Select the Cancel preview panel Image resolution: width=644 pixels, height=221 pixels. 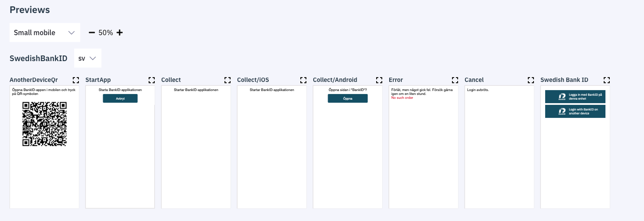(x=499, y=147)
